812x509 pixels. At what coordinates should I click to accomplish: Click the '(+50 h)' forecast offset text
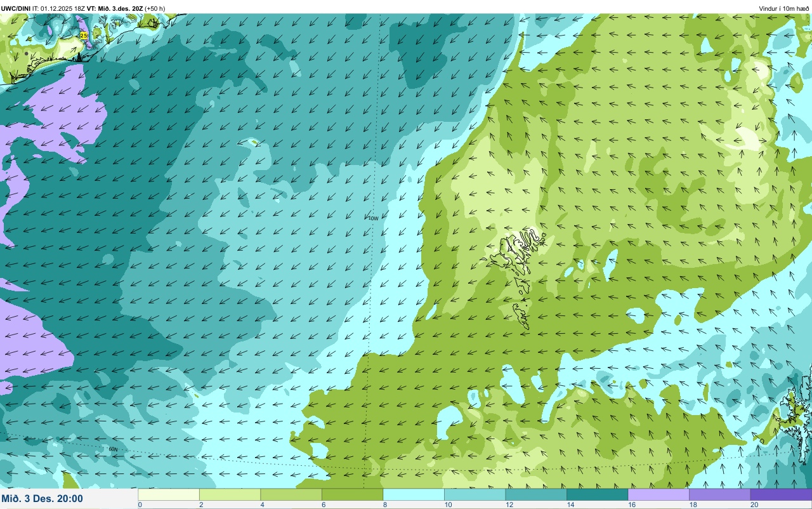tap(155, 8)
